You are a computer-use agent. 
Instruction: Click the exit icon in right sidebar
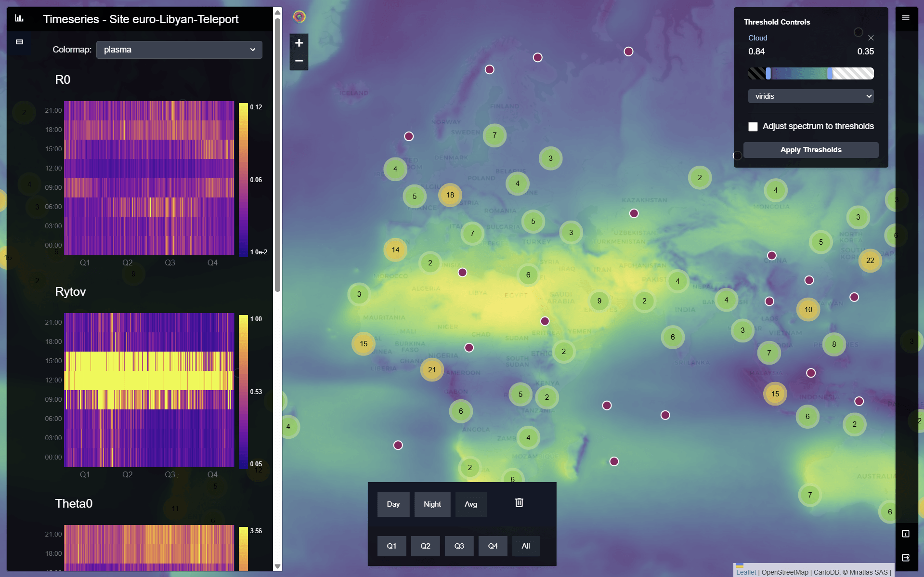[x=906, y=558]
